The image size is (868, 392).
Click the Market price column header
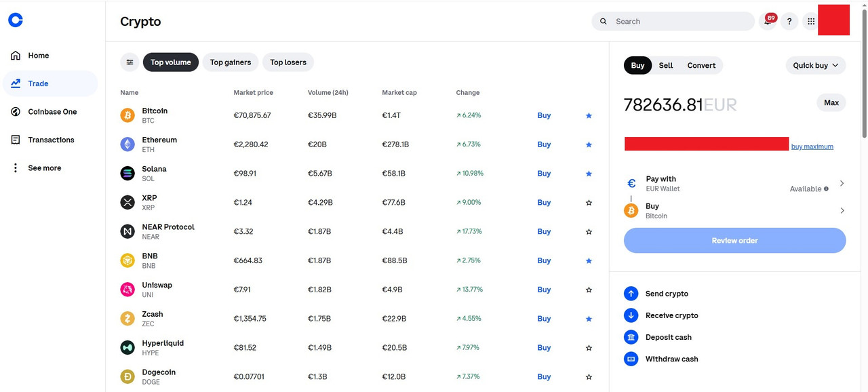254,93
